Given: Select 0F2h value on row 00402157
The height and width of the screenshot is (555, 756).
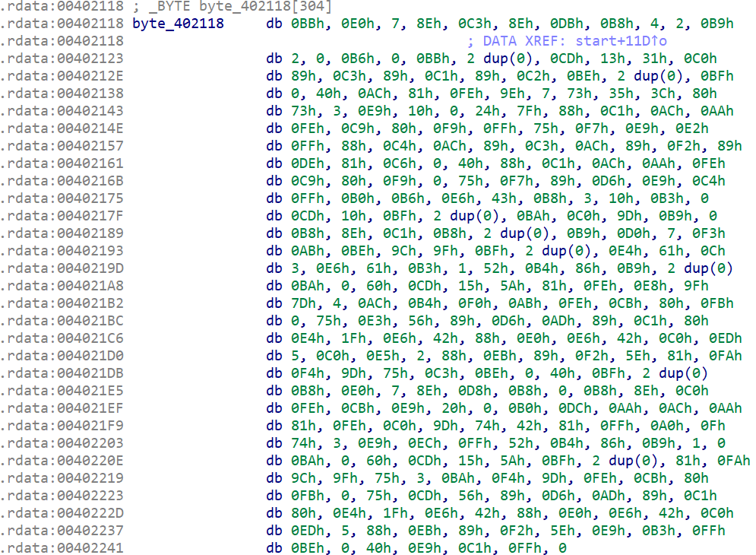Looking at the screenshot, I should 684,146.
